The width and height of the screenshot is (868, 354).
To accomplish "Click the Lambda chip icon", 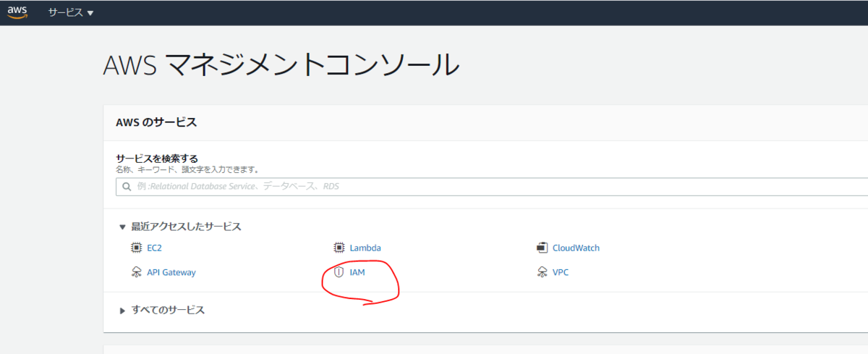I will (339, 248).
